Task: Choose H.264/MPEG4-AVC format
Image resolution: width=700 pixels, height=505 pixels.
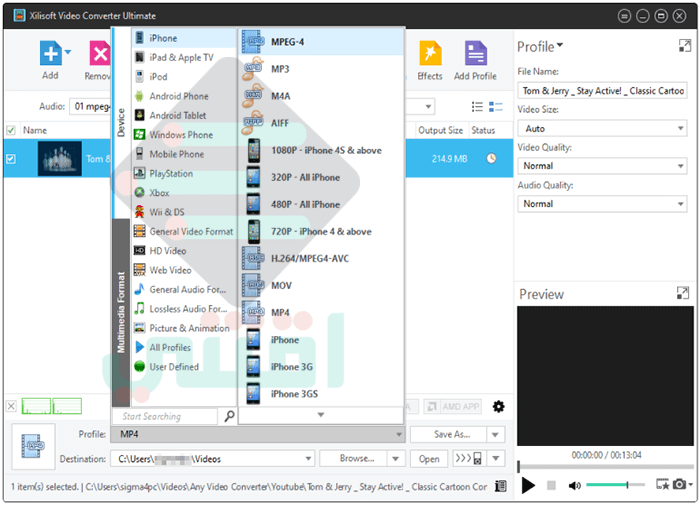Action: [x=321, y=259]
